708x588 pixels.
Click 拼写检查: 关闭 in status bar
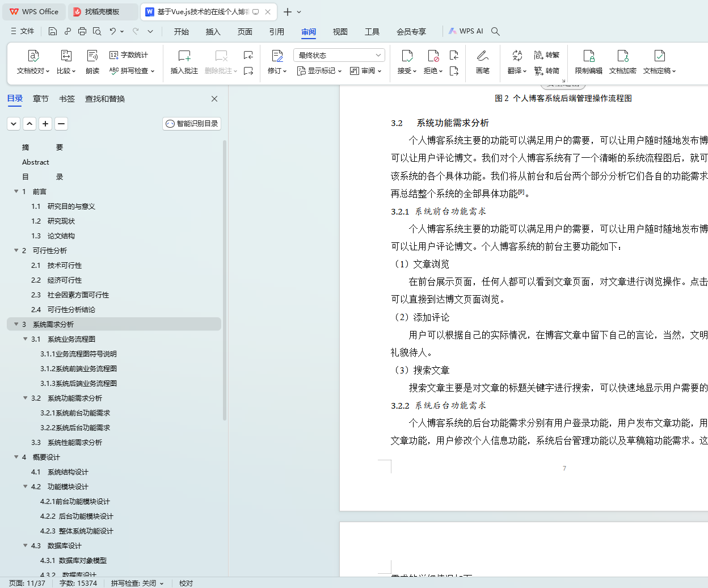pos(137,583)
